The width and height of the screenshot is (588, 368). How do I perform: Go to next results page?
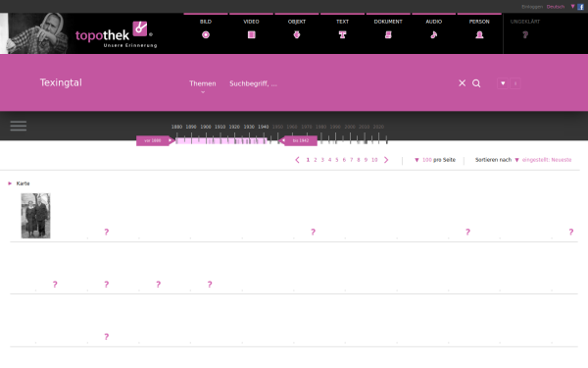click(386, 160)
